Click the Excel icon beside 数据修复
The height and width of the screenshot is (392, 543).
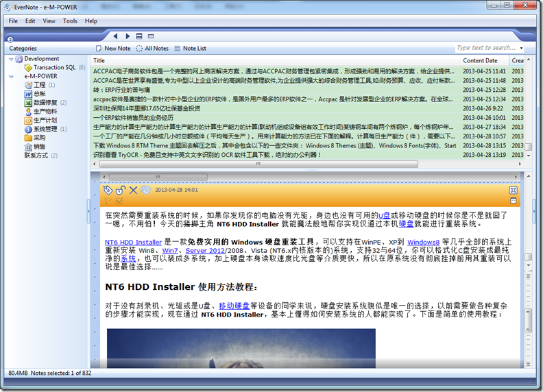tap(28, 103)
